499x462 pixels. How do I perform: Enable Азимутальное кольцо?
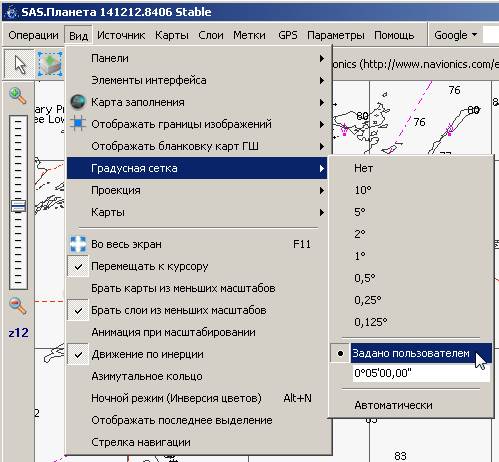click(197, 376)
